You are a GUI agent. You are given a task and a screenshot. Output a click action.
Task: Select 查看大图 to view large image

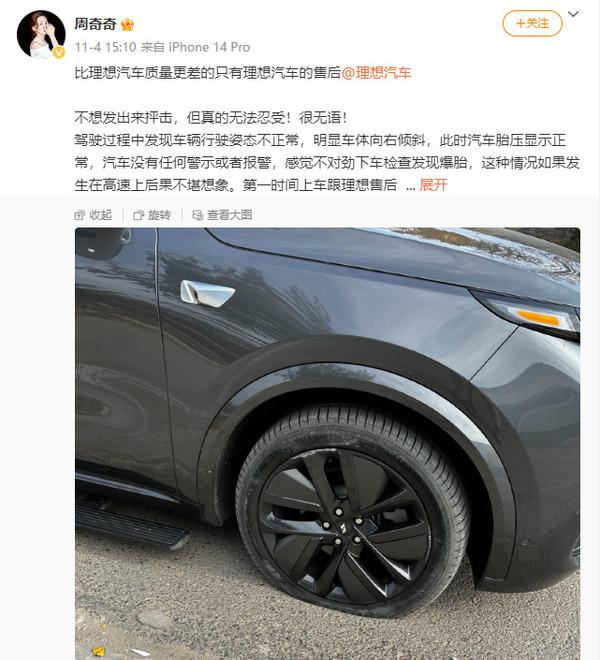[229, 215]
